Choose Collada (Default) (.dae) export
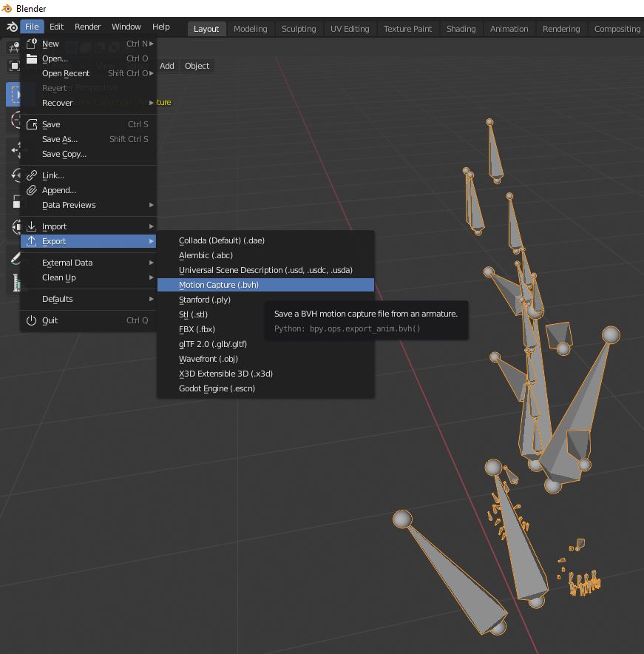Image resolution: width=644 pixels, height=654 pixels. (x=265, y=240)
